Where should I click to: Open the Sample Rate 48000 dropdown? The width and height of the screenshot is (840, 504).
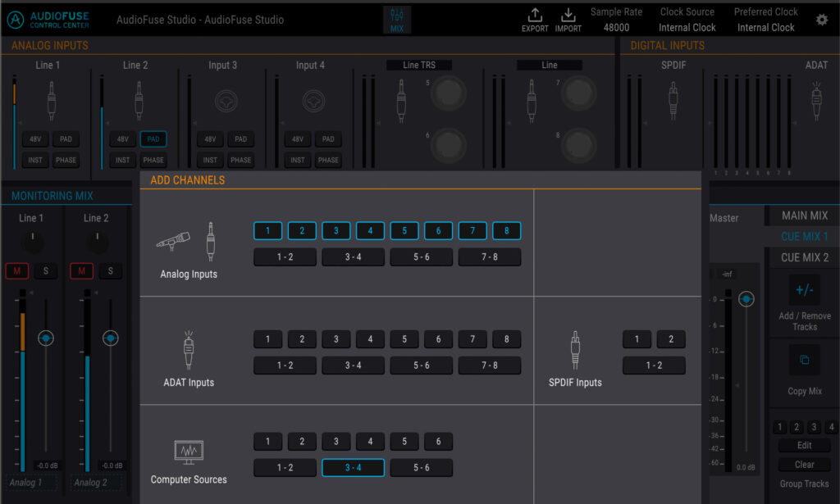[x=616, y=27]
